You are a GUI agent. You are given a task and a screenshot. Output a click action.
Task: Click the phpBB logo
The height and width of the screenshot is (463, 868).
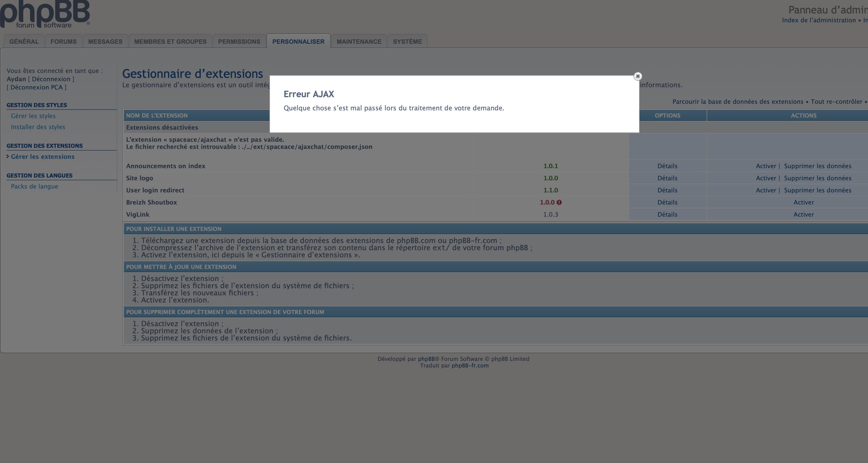[x=45, y=14]
